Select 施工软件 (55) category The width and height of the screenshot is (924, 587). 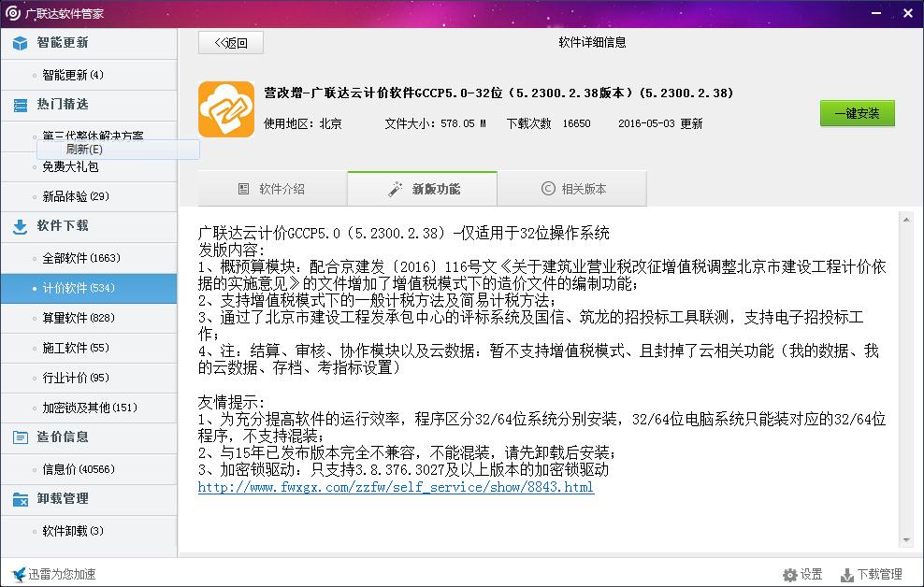coord(89,348)
